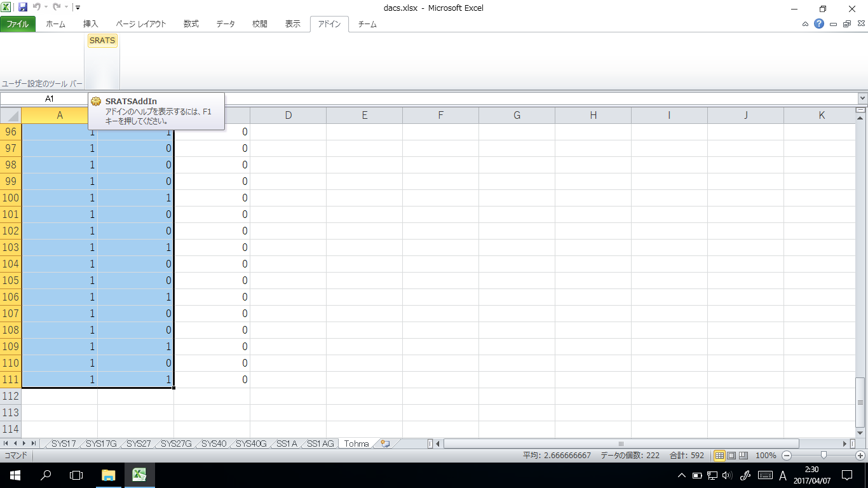
Task: Open the SS1AG sheet tab
Action: pyautogui.click(x=320, y=444)
